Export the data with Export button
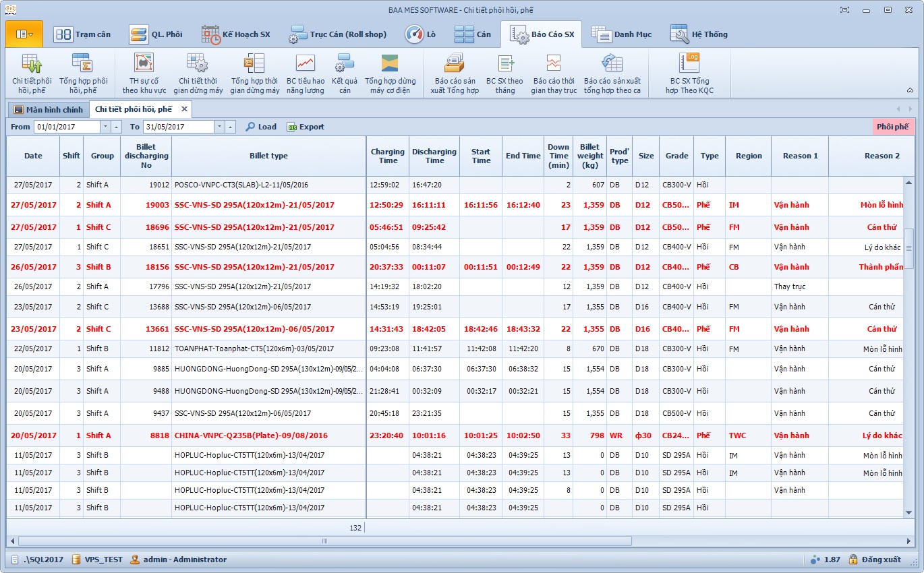This screenshot has width=924, height=573. coord(306,127)
